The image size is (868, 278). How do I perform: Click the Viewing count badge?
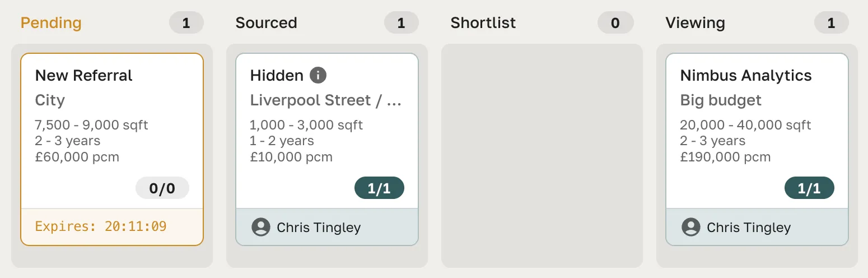831,23
